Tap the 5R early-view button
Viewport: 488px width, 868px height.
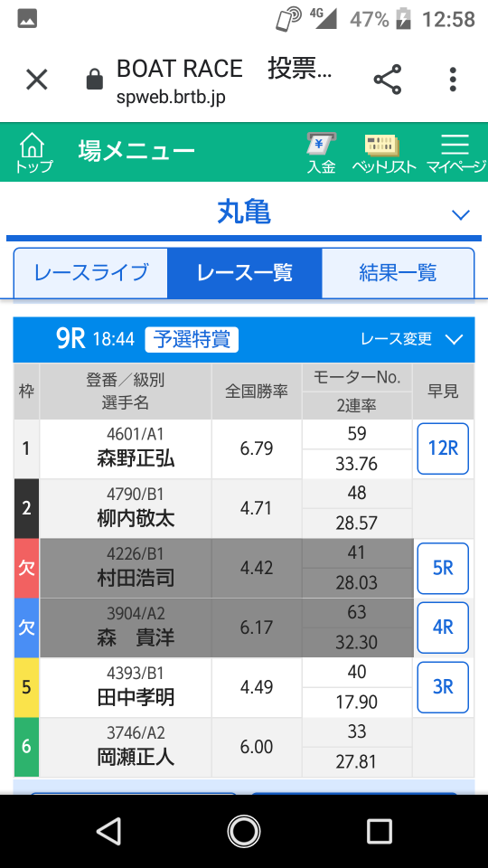[x=443, y=569]
